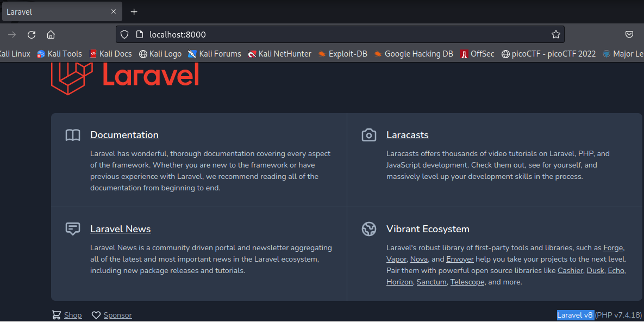Screen dimensions: 644x322
Task: Open the Laracasts link
Action: pos(408,135)
